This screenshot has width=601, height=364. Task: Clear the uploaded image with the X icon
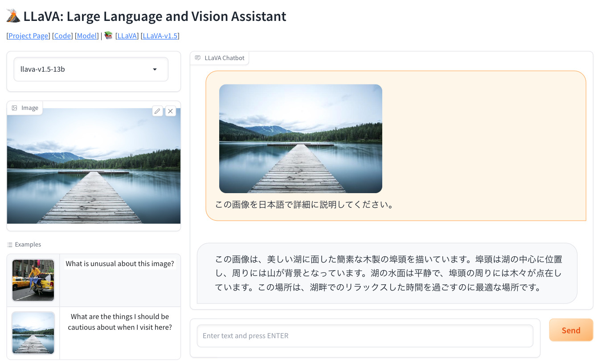pos(171,111)
